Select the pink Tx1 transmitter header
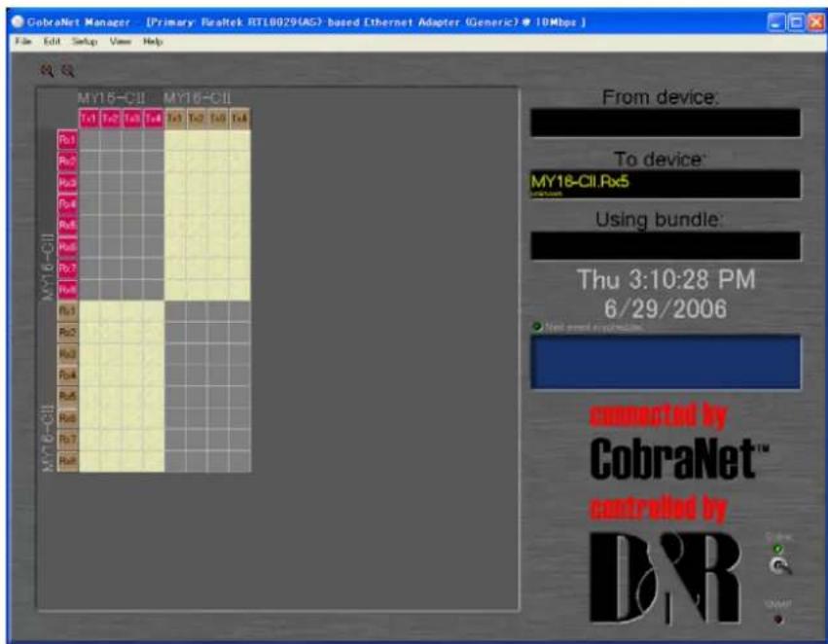The height and width of the screenshot is (644, 828). (90, 119)
